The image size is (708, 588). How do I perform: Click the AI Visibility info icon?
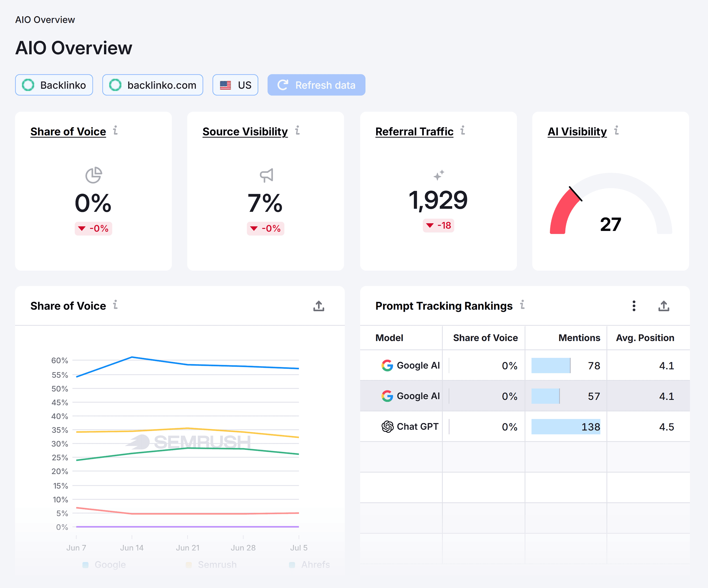tap(616, 130)
